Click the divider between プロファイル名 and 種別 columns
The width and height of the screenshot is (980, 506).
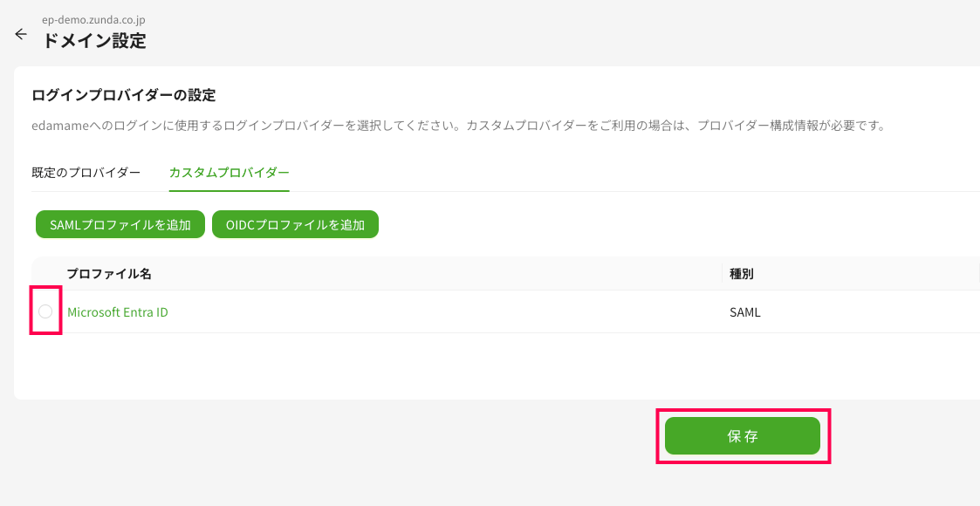click(723, 274)
